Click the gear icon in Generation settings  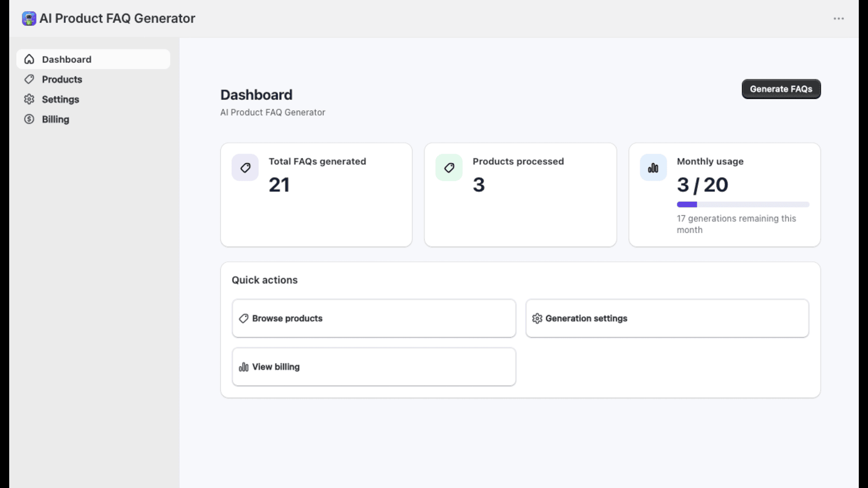(x=537, y=318)
